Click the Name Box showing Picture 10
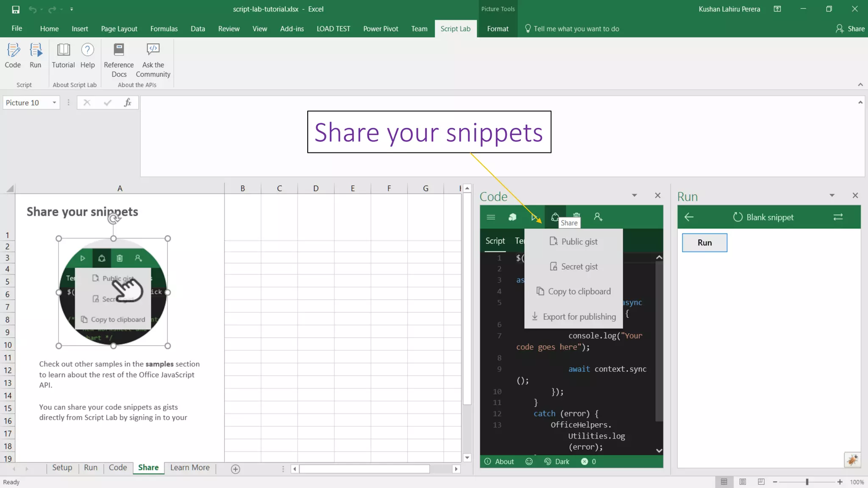868x488 pixels. click(27, 103)
